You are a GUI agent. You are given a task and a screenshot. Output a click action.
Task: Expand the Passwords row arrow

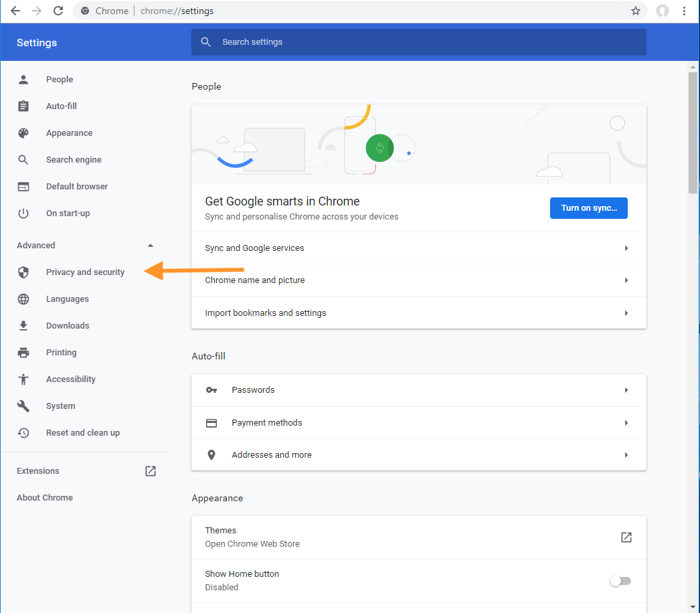[626, 390]
